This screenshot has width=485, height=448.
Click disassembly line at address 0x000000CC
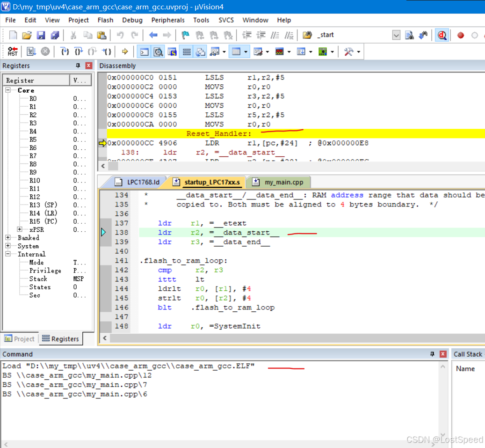[238, 143]
